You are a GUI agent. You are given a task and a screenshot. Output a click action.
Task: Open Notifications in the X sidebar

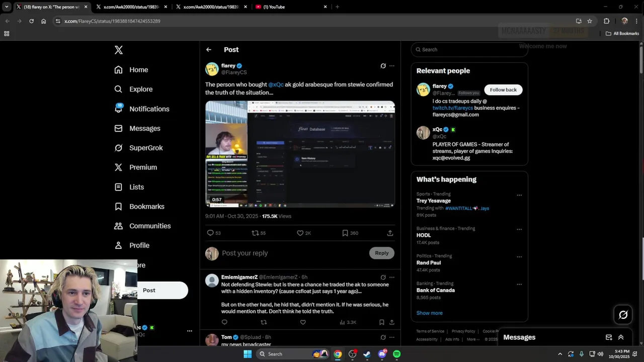(x=142, y=109)
